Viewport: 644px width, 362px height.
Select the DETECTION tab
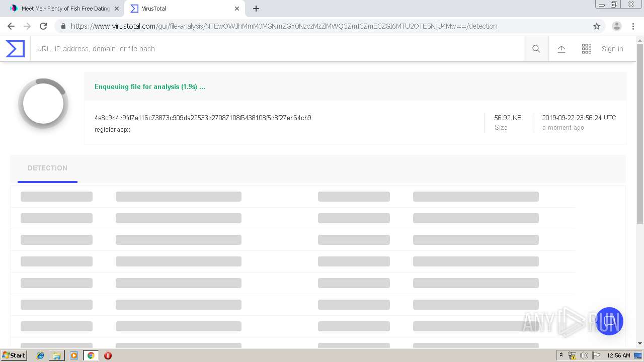pos(47,168)
